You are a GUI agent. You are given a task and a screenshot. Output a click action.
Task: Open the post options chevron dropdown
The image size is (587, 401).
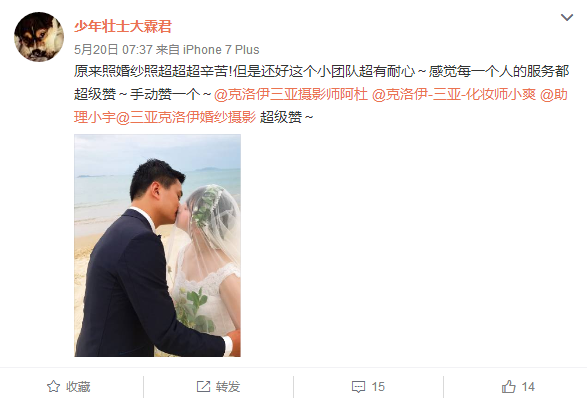pos(566,17)
